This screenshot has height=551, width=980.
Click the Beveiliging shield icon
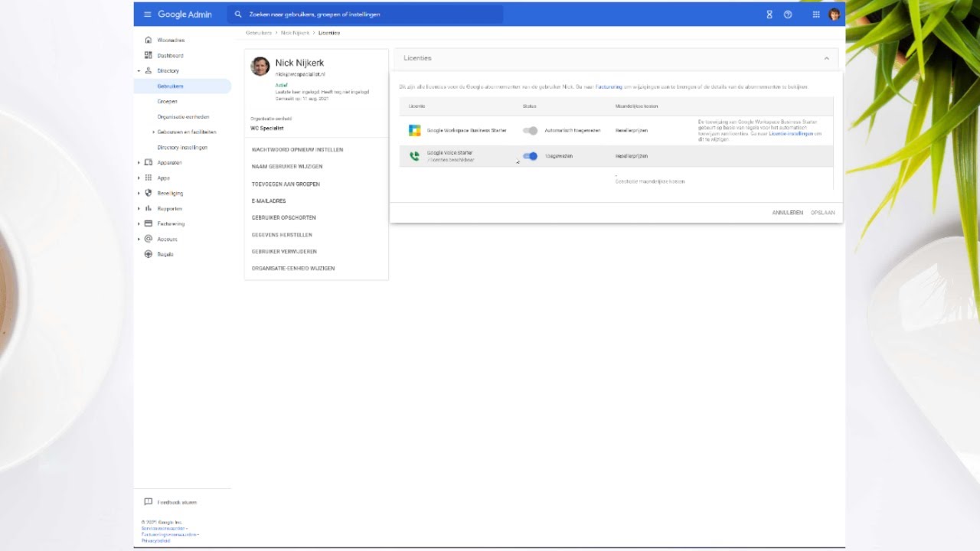[149, 193]
